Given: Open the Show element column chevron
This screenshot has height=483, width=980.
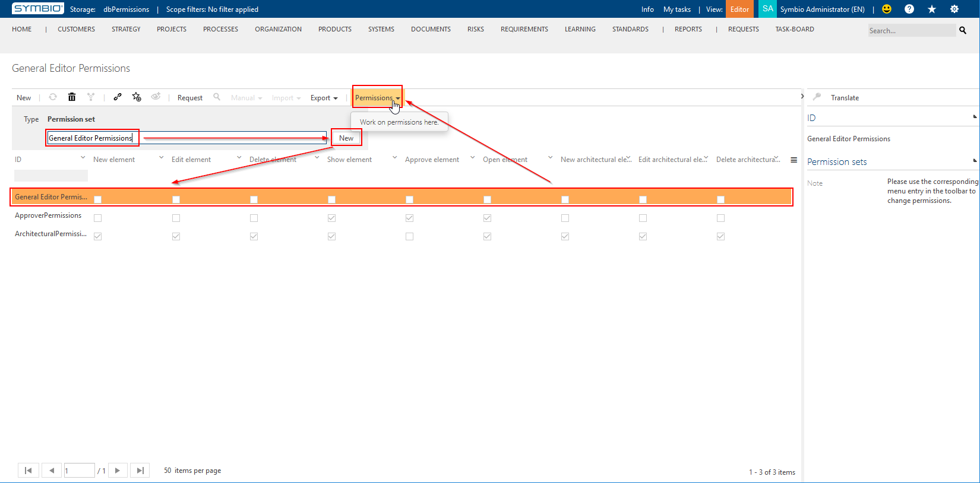Looking at the screenshot, I should coord(394,157).
